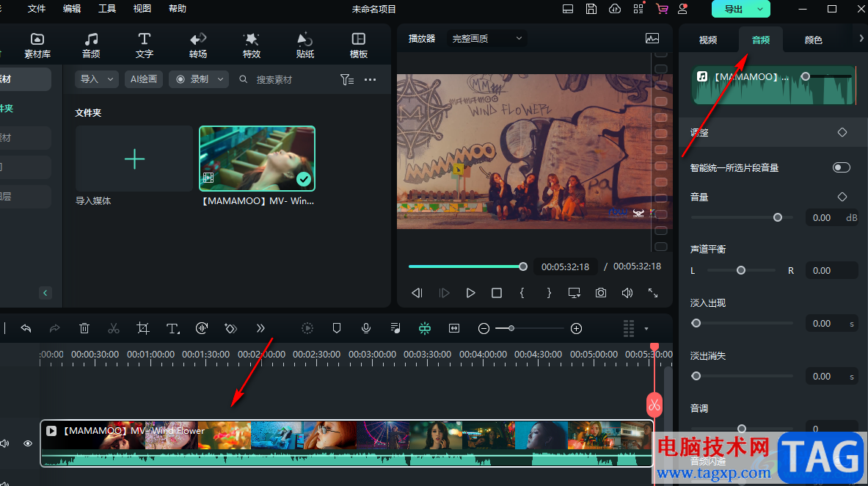
Task: Stop the preview playback
Action: [497, 293]
